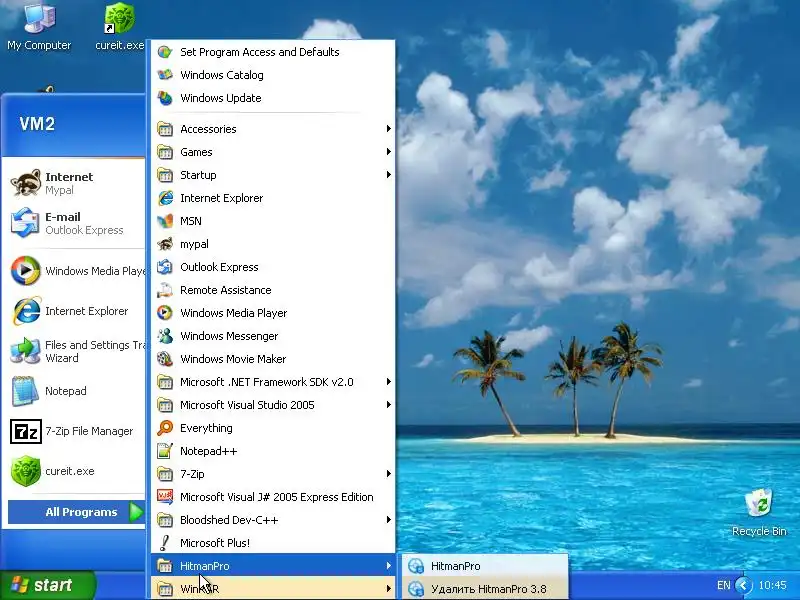
Task: Expand Microsoft .NET Framework SDK v2.0 arrow
Action: click(389, 382)
